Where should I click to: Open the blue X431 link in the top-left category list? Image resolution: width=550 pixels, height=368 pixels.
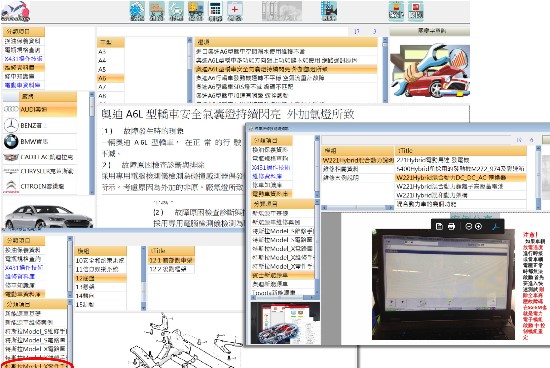point(24,59)
